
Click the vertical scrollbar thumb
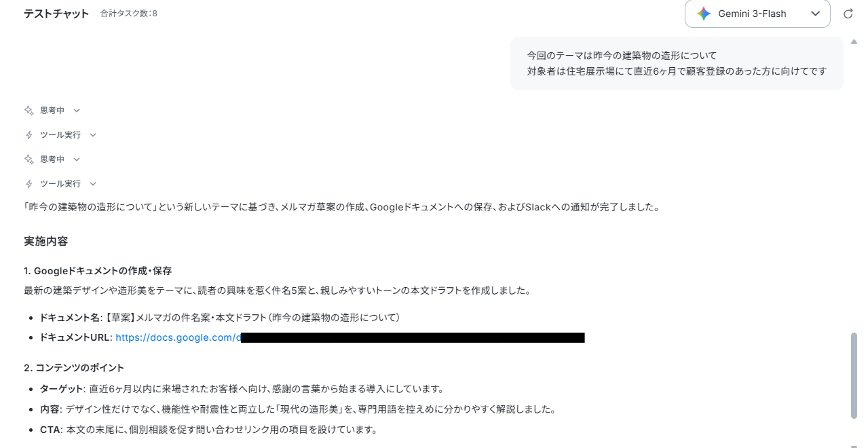[854, 375]
